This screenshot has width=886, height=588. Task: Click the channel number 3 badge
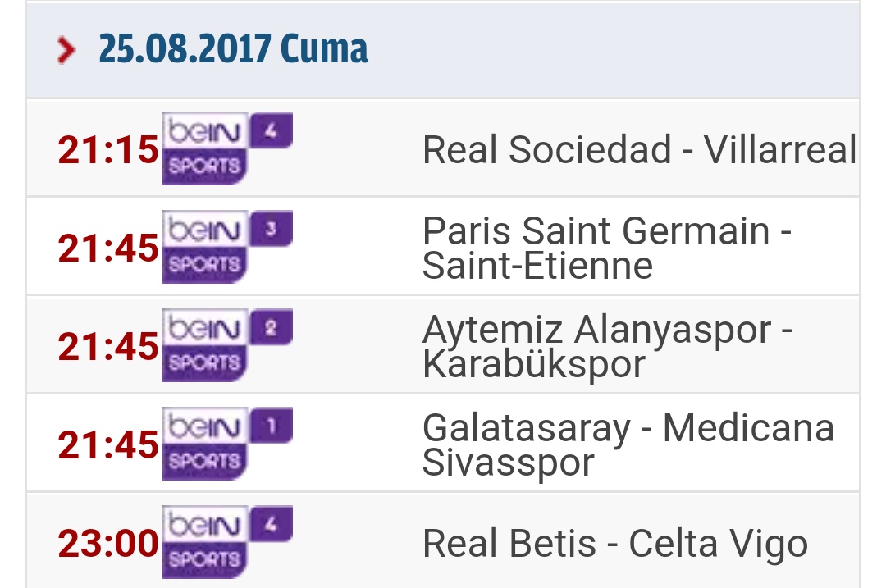(x=272, y=229)
